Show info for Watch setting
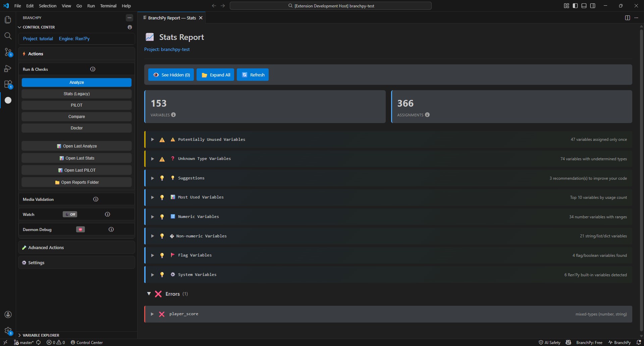Viewport: 644px width, 346px height. click(x=107, y=214)
